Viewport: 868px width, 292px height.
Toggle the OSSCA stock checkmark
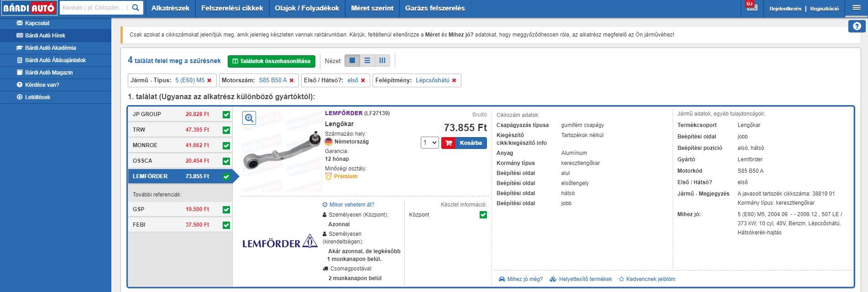click(226, 161)
